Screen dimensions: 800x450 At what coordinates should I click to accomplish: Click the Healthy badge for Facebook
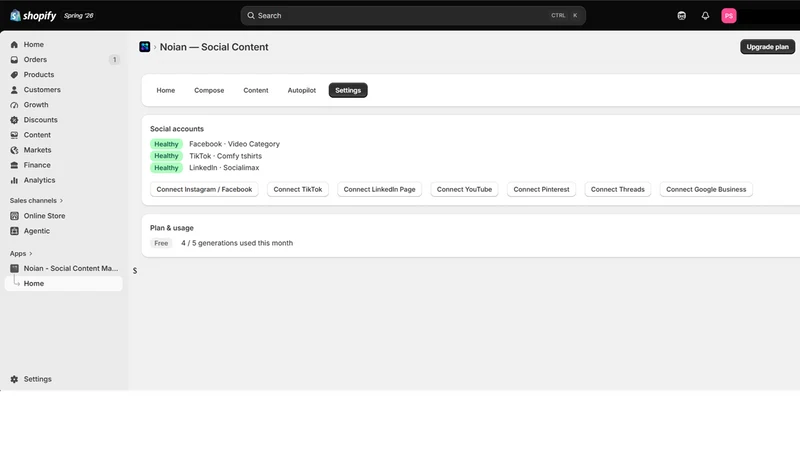coord(166,144)
